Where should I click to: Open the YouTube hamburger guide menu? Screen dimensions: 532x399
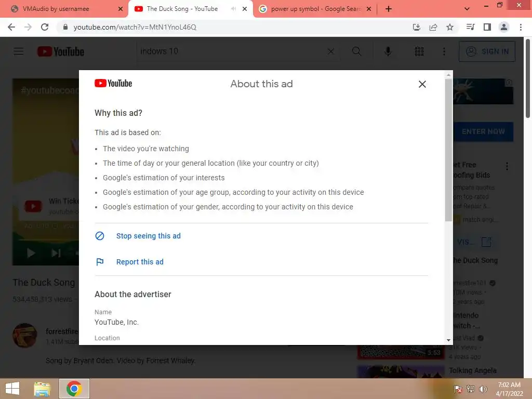[x=19, y=51]
